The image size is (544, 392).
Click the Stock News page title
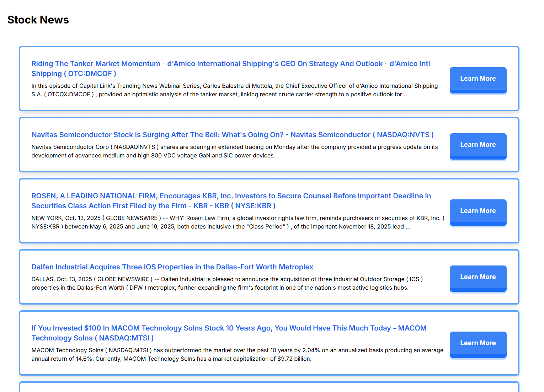tap(38, 20)
